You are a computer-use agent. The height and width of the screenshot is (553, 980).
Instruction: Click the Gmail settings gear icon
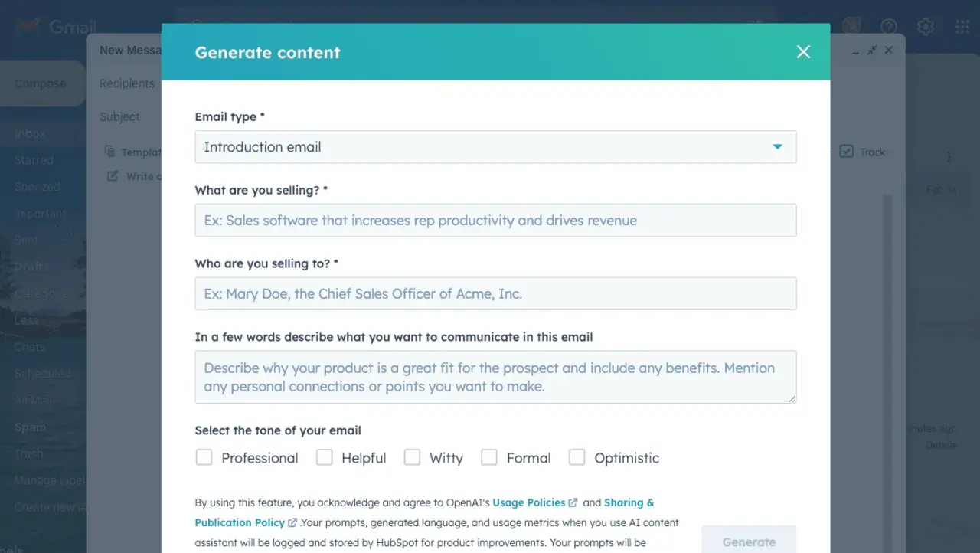(926, 26)
